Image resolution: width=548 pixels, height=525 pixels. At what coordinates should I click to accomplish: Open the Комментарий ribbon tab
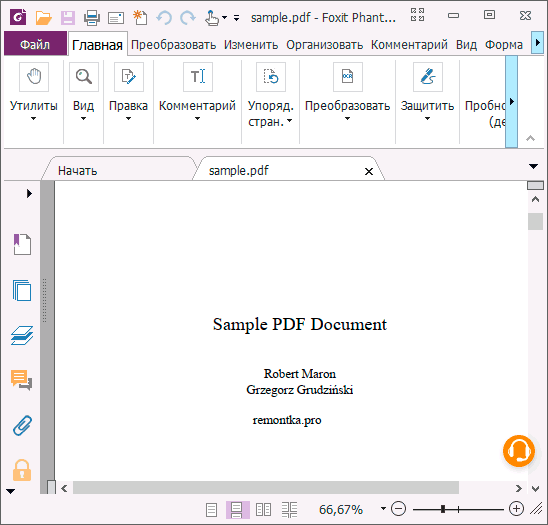[409, 45]
